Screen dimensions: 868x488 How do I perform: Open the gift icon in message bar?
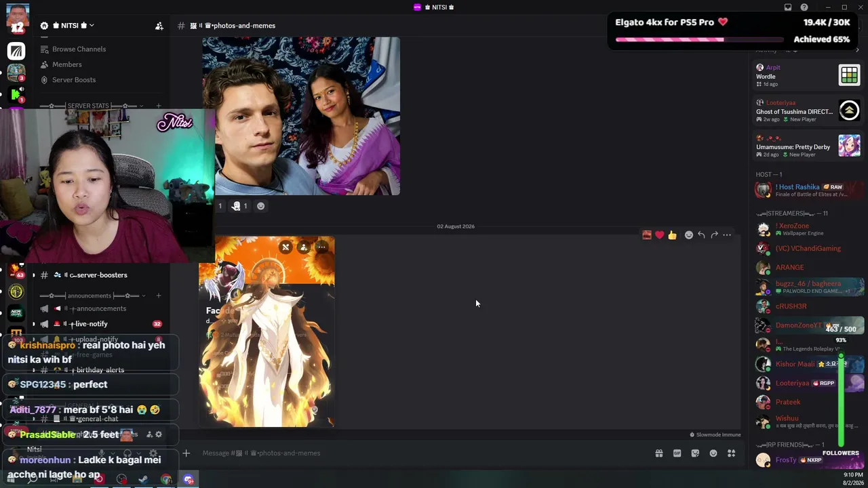(x=658, y=453)
